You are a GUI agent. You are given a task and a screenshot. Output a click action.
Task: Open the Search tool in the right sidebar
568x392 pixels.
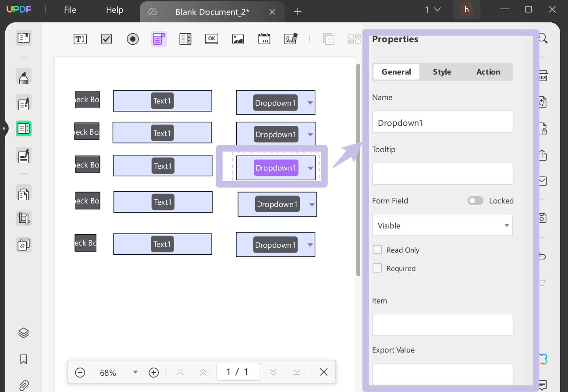pyautogui.click(x=542, y=38)
